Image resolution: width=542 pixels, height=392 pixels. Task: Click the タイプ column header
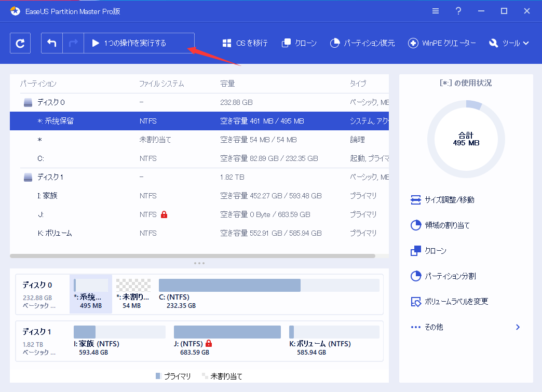tap(358, 83)
